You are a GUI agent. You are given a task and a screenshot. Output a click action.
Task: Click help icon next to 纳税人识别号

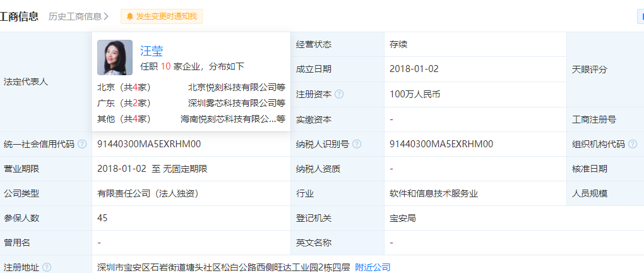pos(357,144)
